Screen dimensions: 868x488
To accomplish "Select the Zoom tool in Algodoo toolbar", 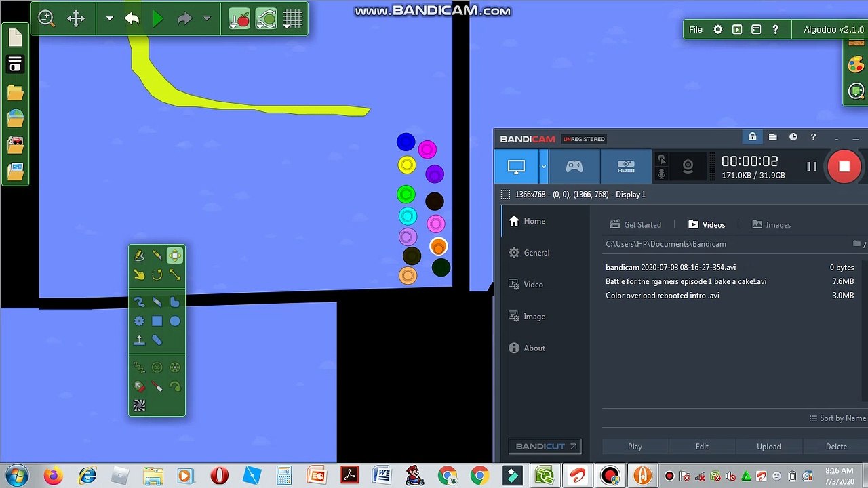I will coord(46,18).
